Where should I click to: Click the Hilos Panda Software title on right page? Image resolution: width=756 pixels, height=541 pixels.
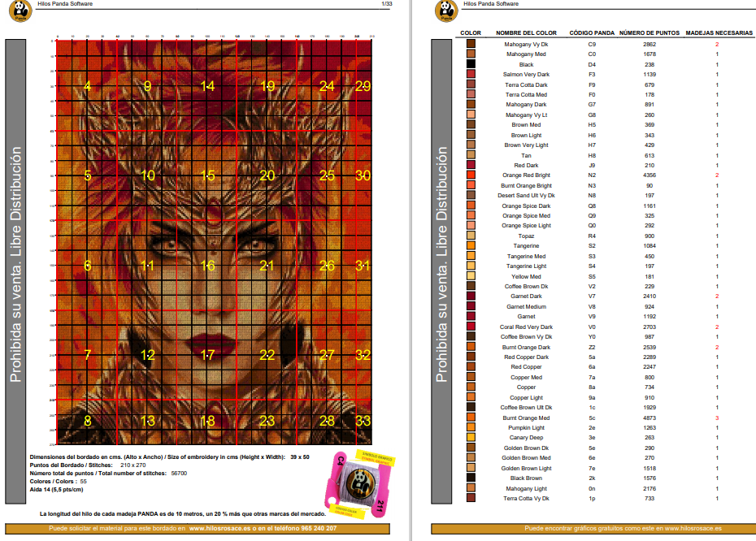tap(491, 3)
